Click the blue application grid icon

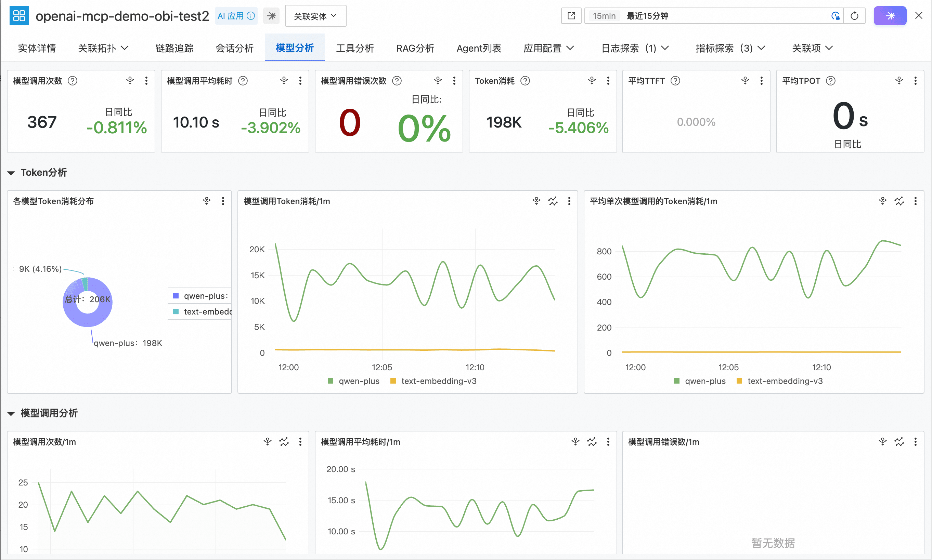tap(19, 16)
